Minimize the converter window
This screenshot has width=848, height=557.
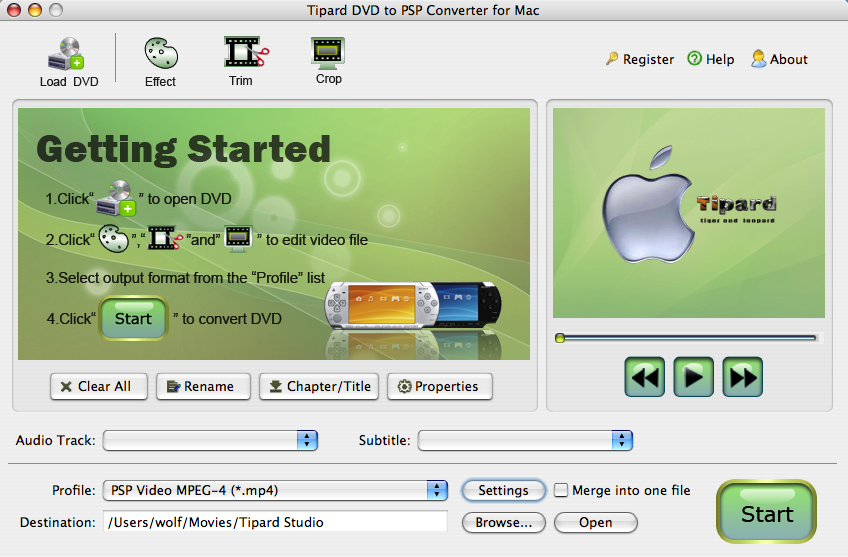(x=35, y=10)
